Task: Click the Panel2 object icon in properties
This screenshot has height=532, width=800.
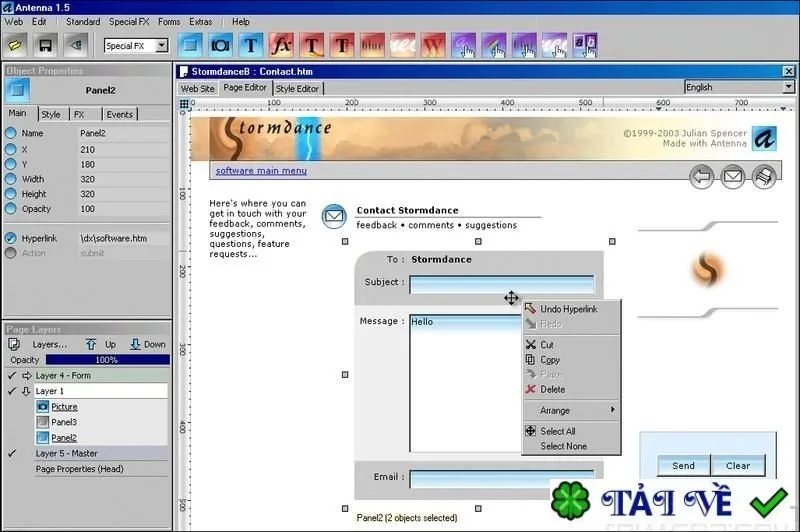Action: point(17,90)
